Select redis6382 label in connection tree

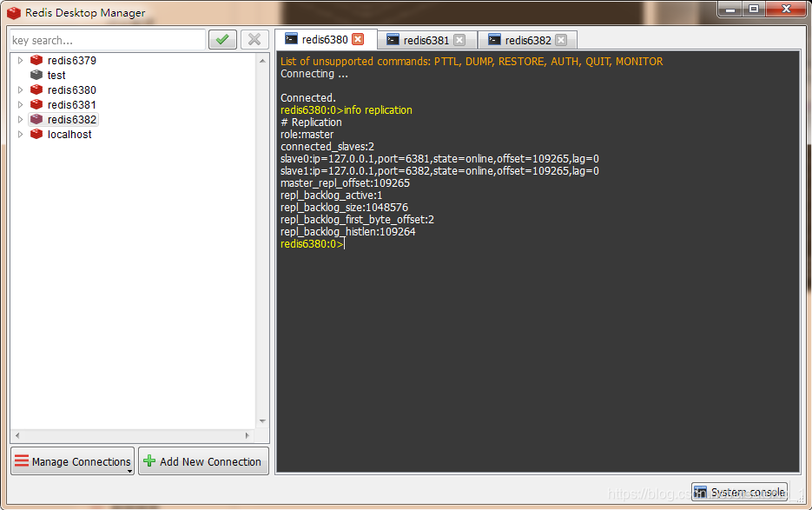click(x=71, y=119)
